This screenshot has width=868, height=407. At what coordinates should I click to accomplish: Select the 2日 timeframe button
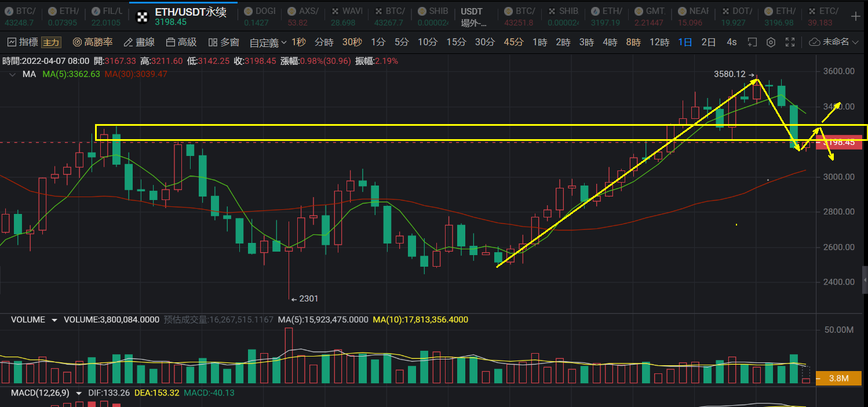(x=708, y=42)
